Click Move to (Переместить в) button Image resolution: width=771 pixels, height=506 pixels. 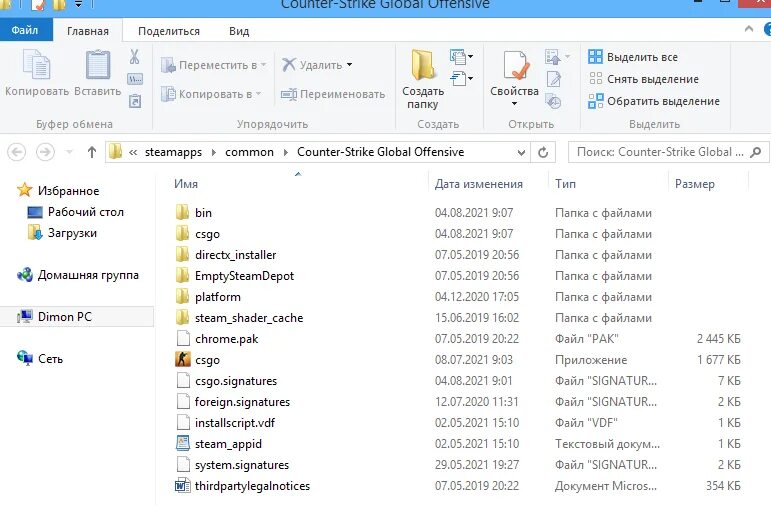(x=214, y=65)
